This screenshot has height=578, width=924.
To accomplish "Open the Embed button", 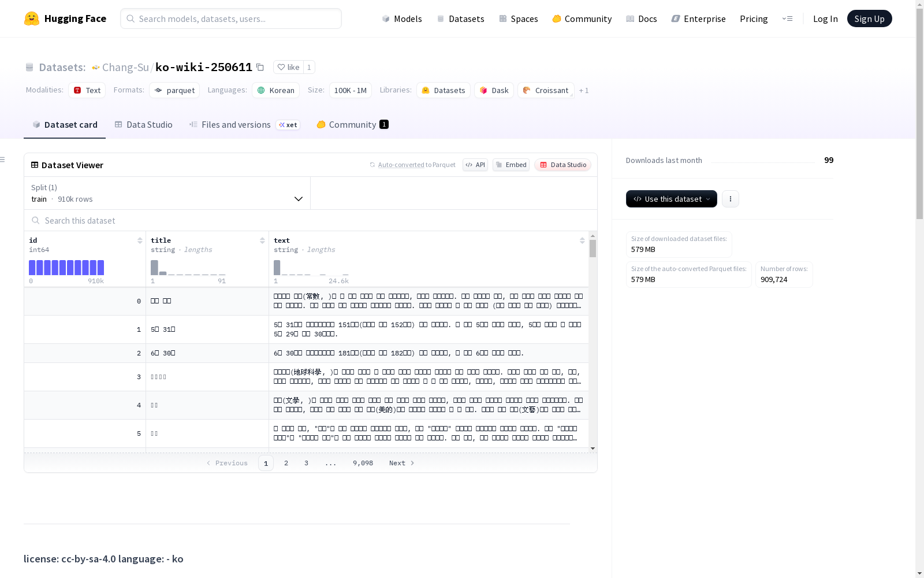I will (511, 165).
